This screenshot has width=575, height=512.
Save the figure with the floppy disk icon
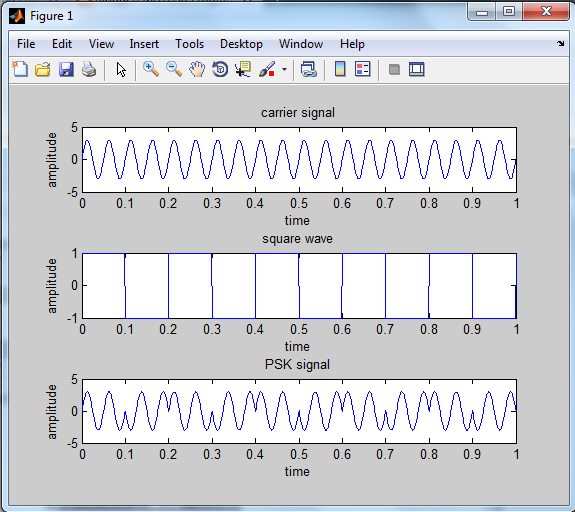pyautogui.click(x=66, y=69)
